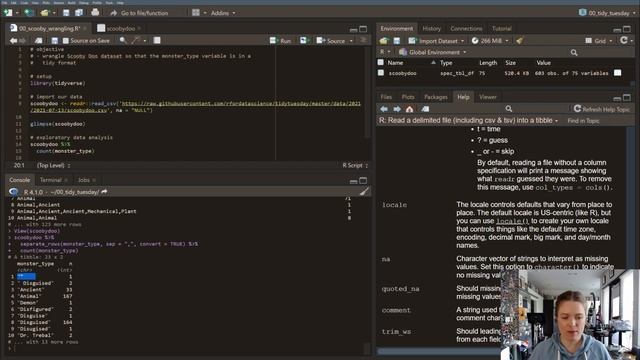Open the Addins dropdown
The height and width of the screenshot is (360, 640).
click(x=223, y=13)
